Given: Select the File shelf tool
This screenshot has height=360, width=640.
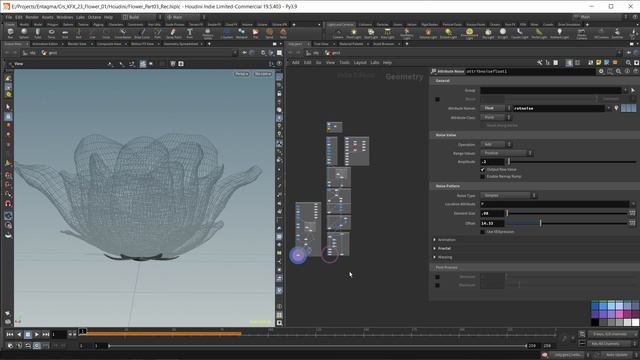Looking at the screenshot, I should [256, 33].
